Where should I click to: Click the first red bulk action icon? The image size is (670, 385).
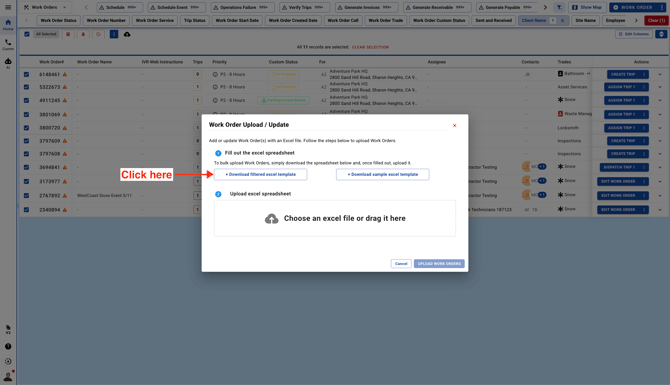click(68, 34)
